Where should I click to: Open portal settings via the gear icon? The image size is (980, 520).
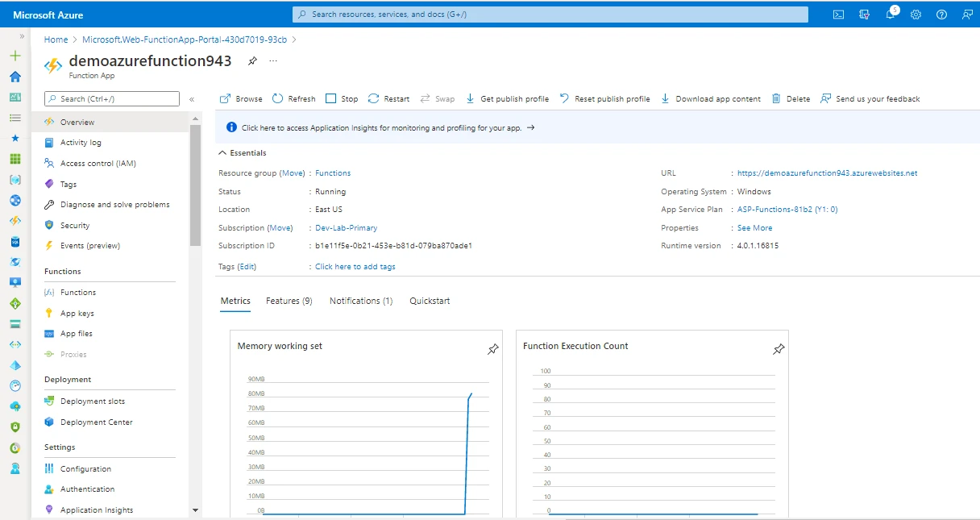coord(916,14)
